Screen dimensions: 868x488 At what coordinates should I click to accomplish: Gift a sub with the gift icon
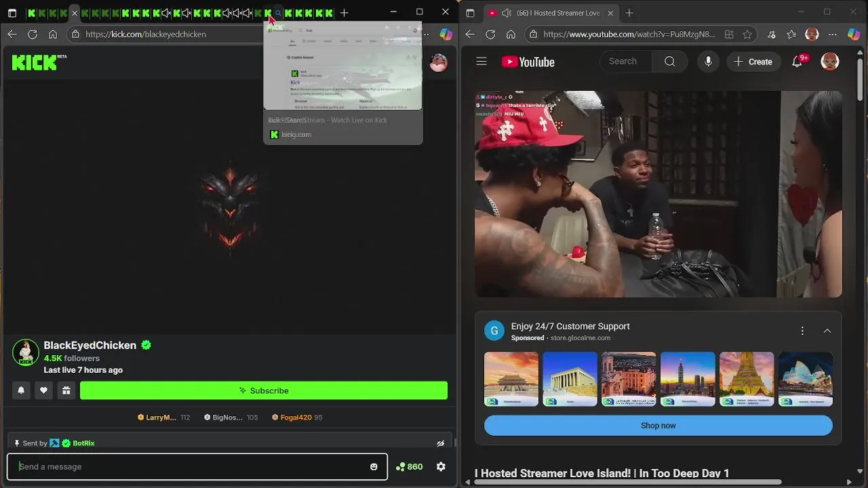[x=66, y=390]
